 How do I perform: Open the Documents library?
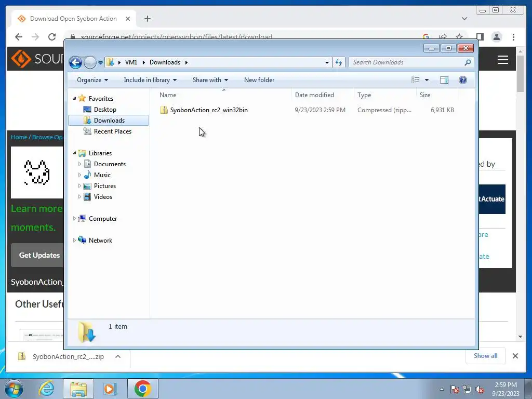[110, 164]
